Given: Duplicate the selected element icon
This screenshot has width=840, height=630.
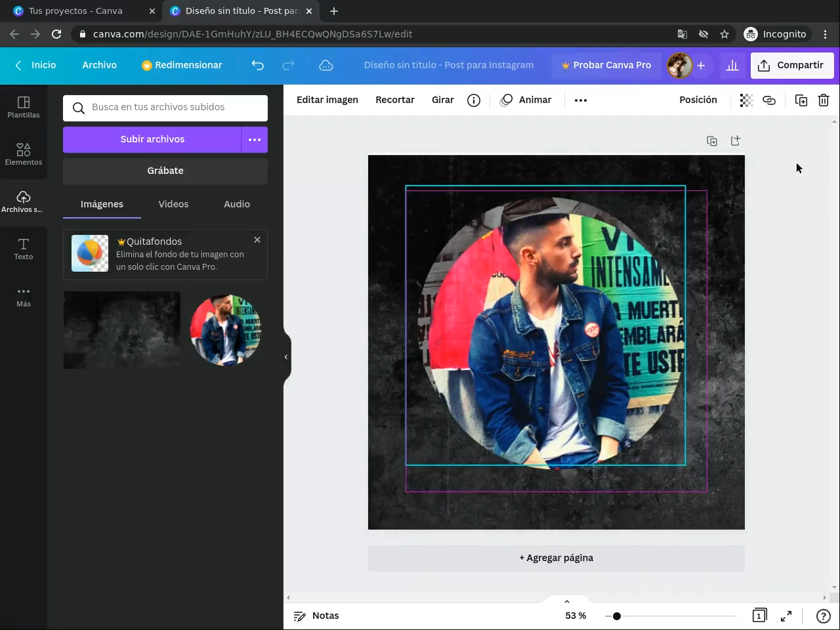Looking at the screenshot, I should pos(801,100).
